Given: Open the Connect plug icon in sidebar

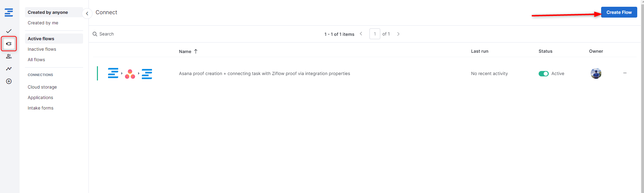Looking at the screenshot, I should coord(9,44).
